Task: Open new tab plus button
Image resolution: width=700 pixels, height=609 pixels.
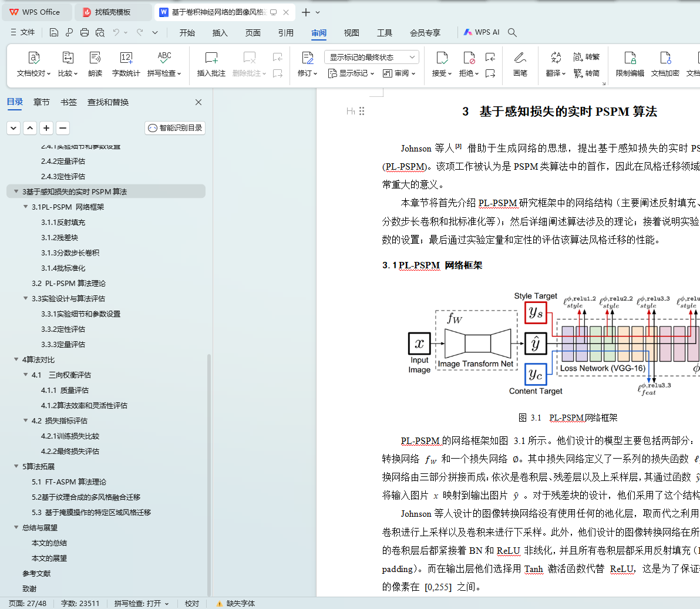Action: point(306,12)
